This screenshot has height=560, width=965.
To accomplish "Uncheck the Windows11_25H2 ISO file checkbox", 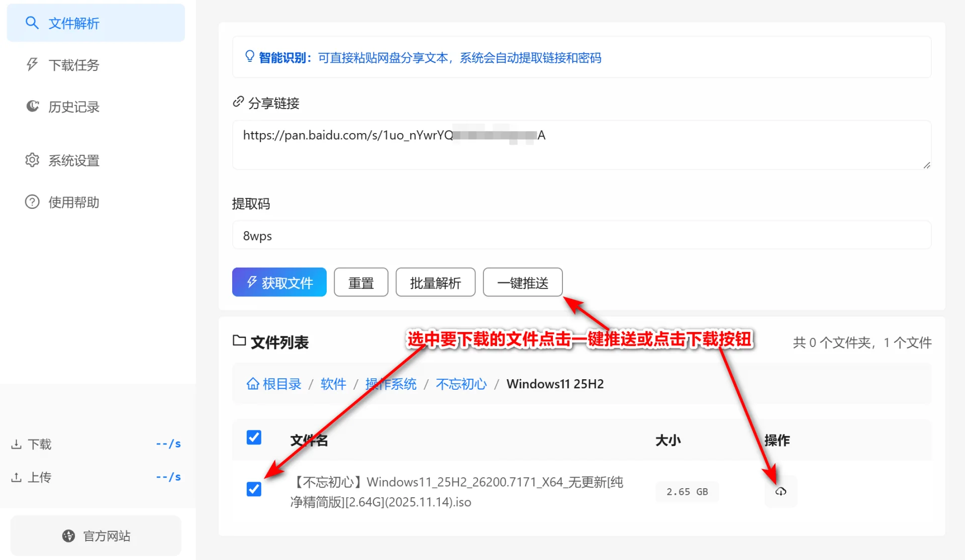I will pos(254,489).
